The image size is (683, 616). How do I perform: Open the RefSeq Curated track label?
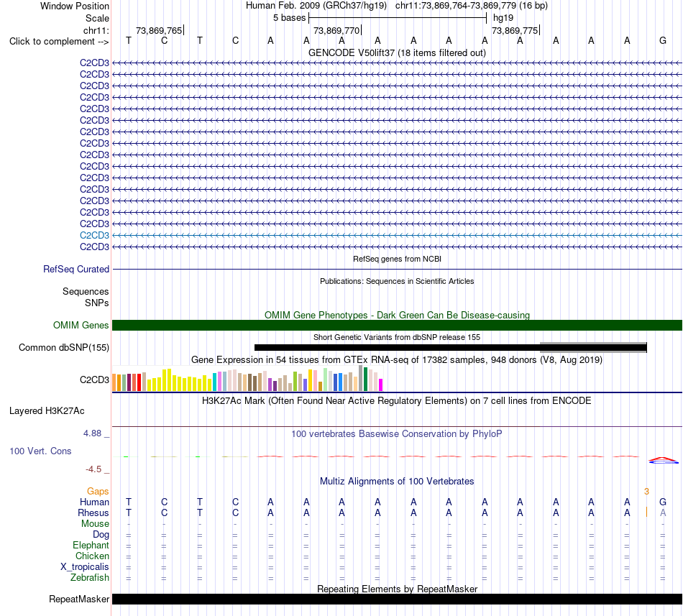tap(76, 269)
